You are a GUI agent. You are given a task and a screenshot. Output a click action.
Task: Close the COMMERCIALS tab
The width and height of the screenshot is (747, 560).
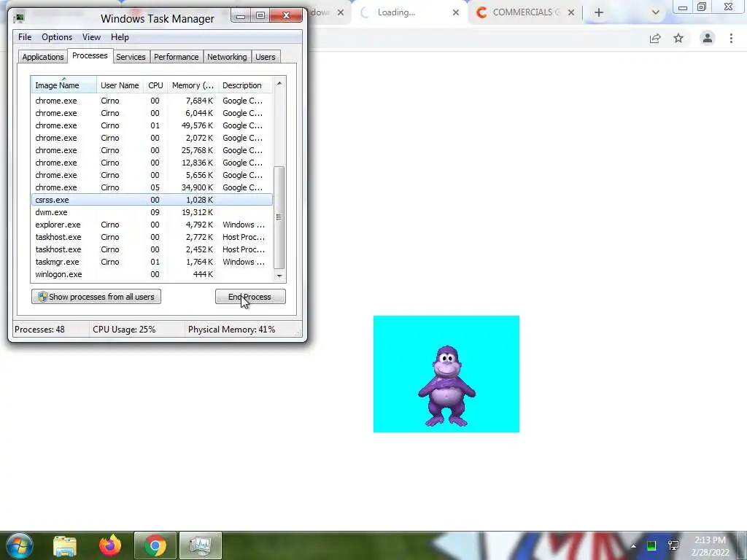(571, 12)
